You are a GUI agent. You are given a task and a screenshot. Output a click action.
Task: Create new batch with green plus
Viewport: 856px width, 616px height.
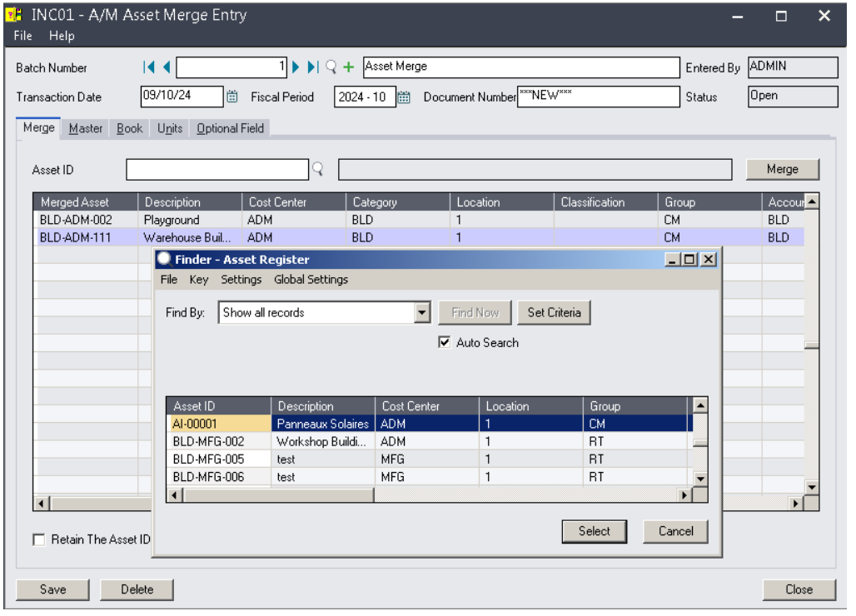[349, 67]
